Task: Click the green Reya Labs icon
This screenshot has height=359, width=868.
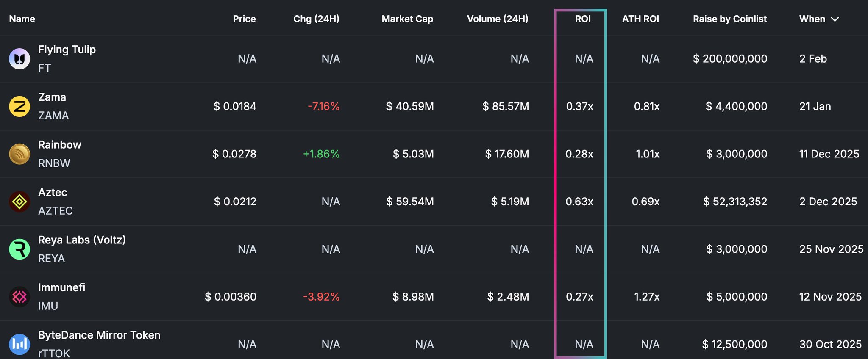Action: point(19,249)
